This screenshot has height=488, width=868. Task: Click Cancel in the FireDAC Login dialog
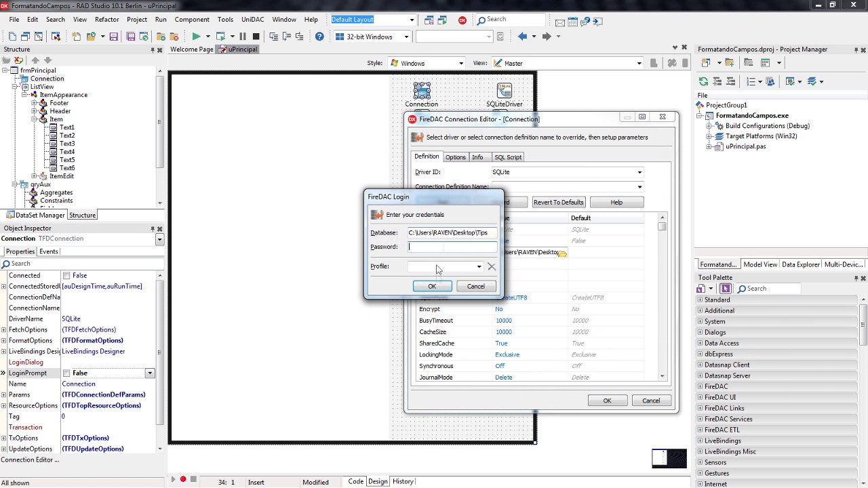[476, 287]
